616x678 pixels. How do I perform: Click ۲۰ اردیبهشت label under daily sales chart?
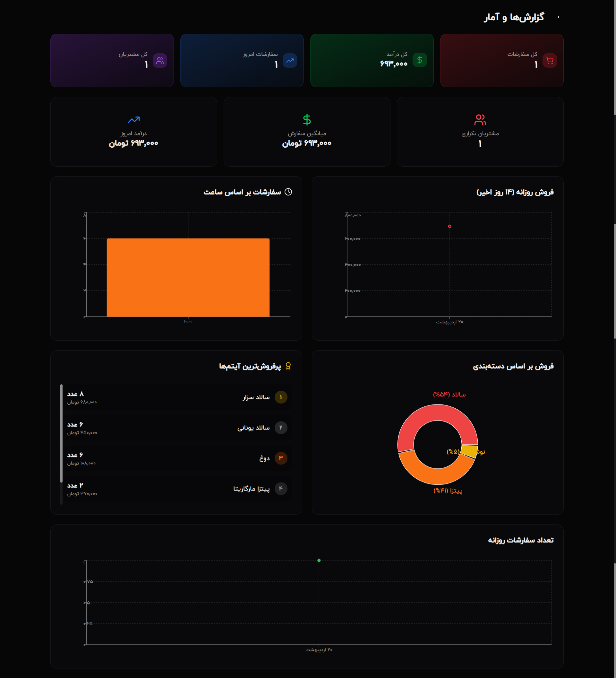coord(450,322)
